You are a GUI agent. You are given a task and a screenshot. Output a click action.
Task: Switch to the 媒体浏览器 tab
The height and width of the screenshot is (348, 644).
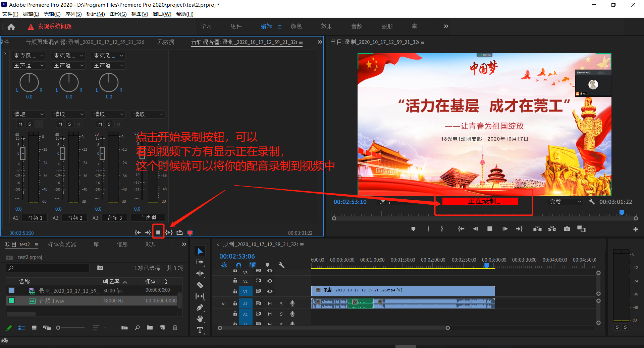(x=62, y=245)
